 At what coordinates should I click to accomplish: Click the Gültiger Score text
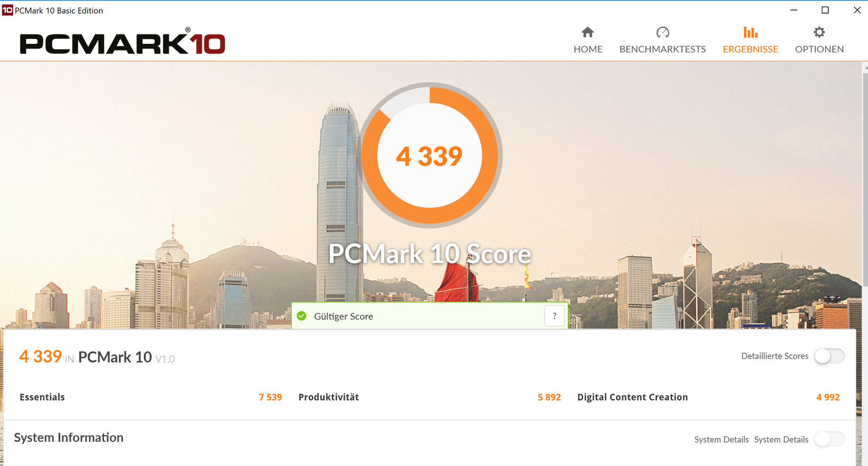tap(344, 316)
